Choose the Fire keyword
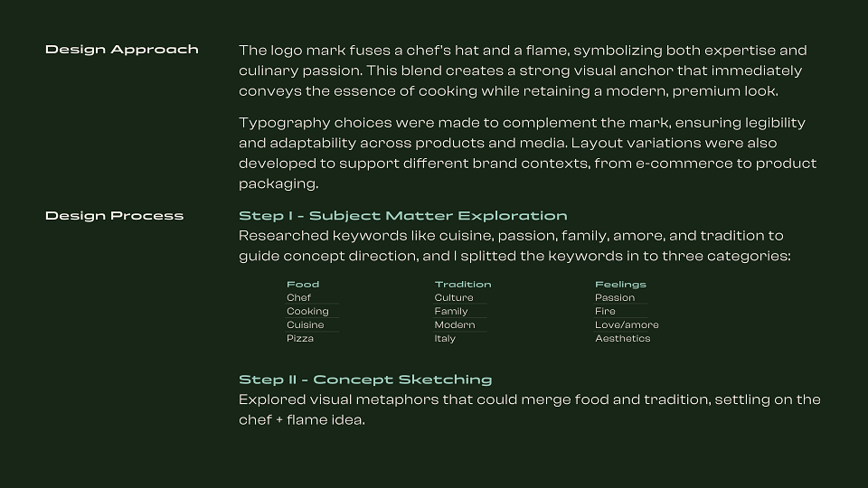 click(605, 312)
